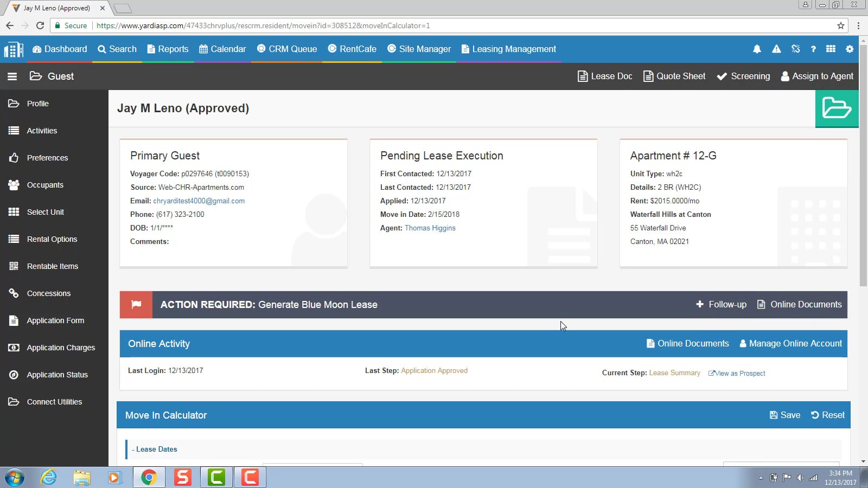Click the Assign to Agent person icon

(x=784, y=76)
